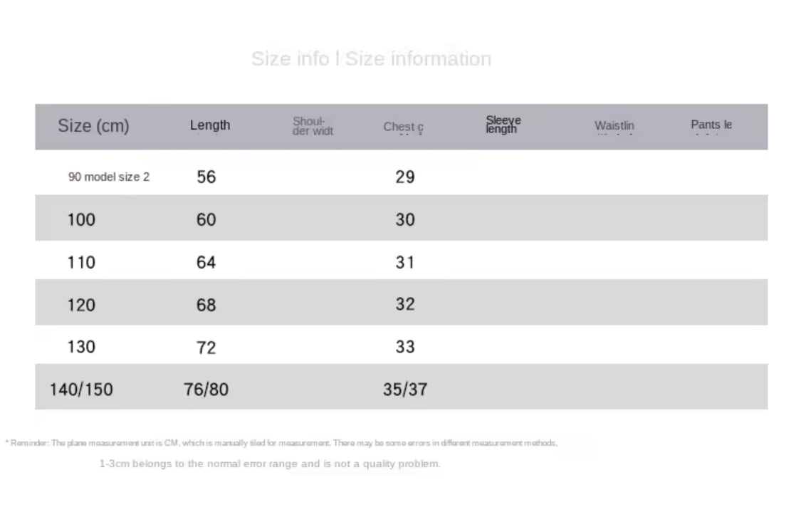The image size is (801, 532).
Task: Select the chest value 29
Action: 405,177
